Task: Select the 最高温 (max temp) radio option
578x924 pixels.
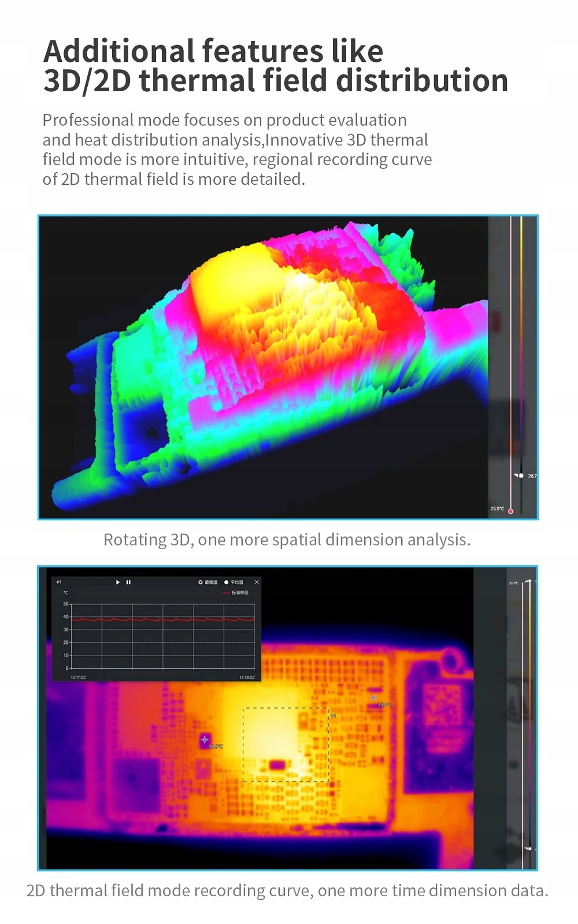Action: (x=201, y=582)
